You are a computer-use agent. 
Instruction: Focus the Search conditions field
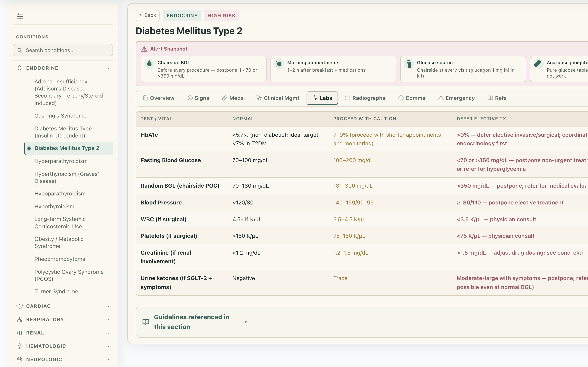(x=63, y=50)
